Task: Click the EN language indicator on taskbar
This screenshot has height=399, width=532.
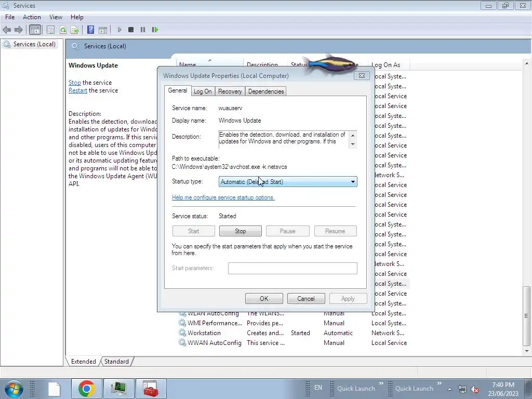Action: tap(318, 388)
